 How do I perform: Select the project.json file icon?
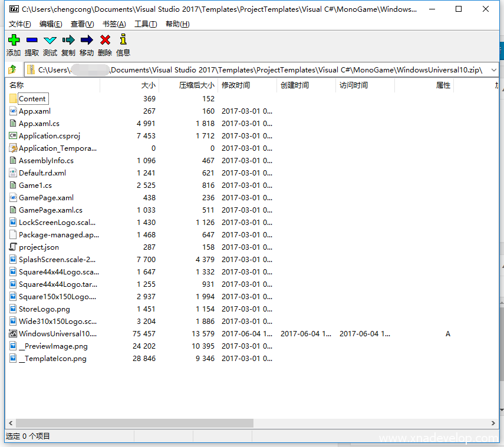tap(14, 247)
